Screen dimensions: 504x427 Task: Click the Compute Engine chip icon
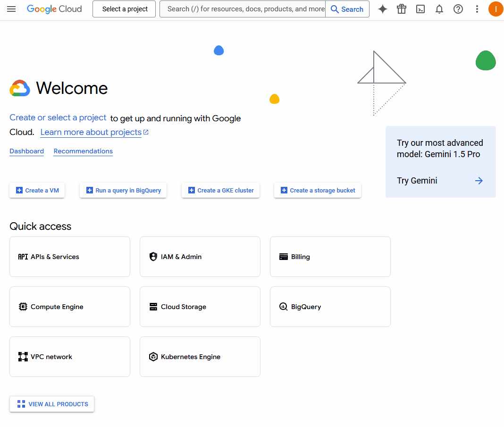pyautogui.click(x=23, y=307)
